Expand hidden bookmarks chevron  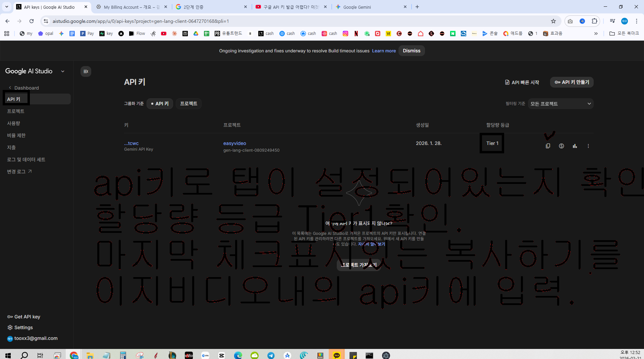pos(596,34)
